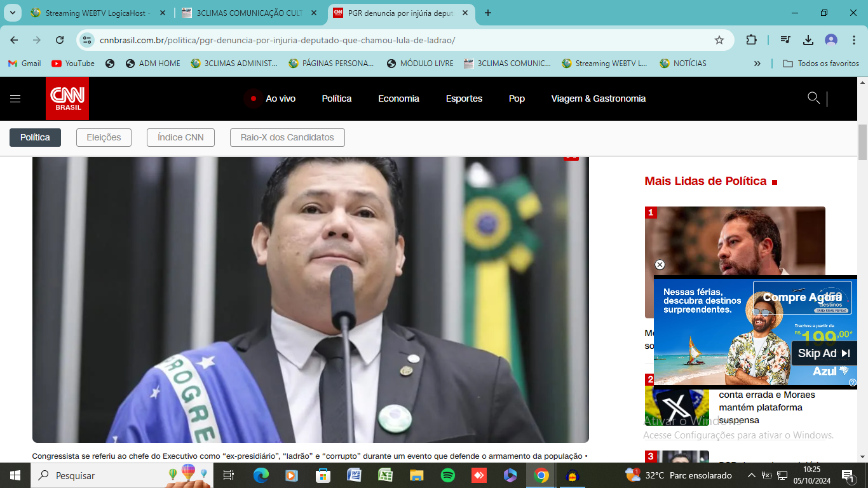Click the taskbar Pesquisar search box
The image size is (868, 488).
tap(122, 475)
